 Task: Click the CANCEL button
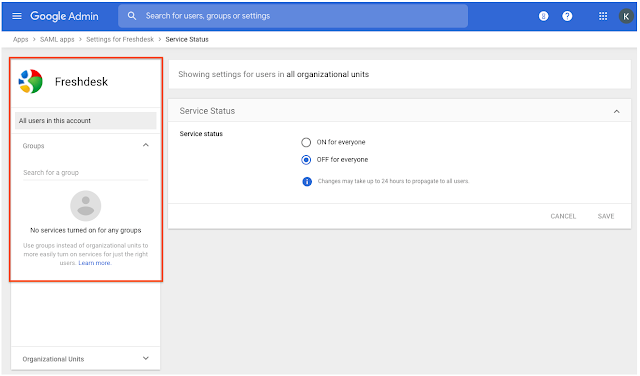[x=563, y=216]
